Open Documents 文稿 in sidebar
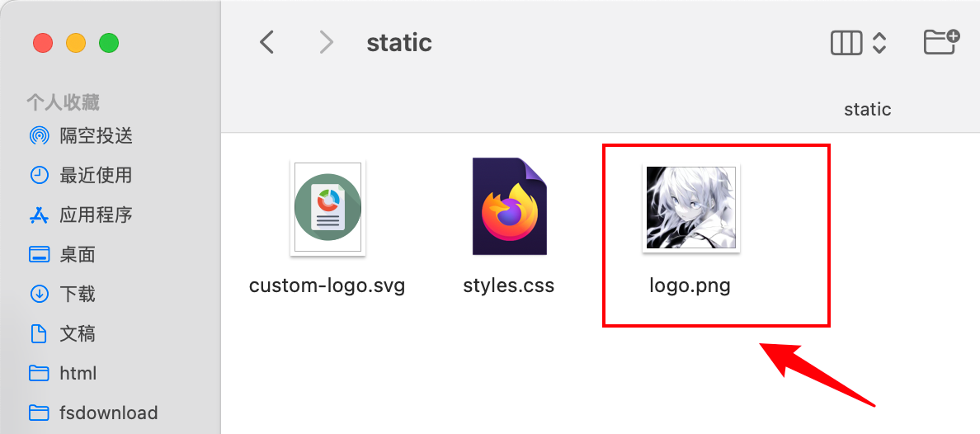The height and width of the screenshot is (434, 980). 63,333
